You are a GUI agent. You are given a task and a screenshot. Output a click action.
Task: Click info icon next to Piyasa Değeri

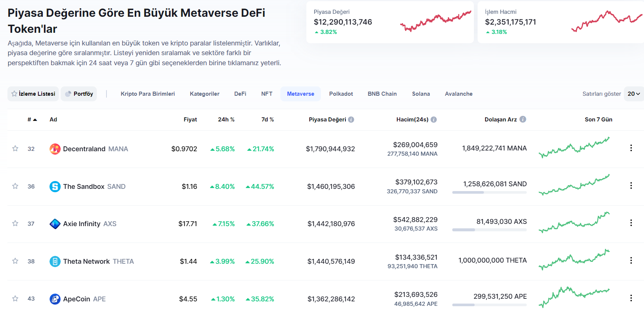351,120
